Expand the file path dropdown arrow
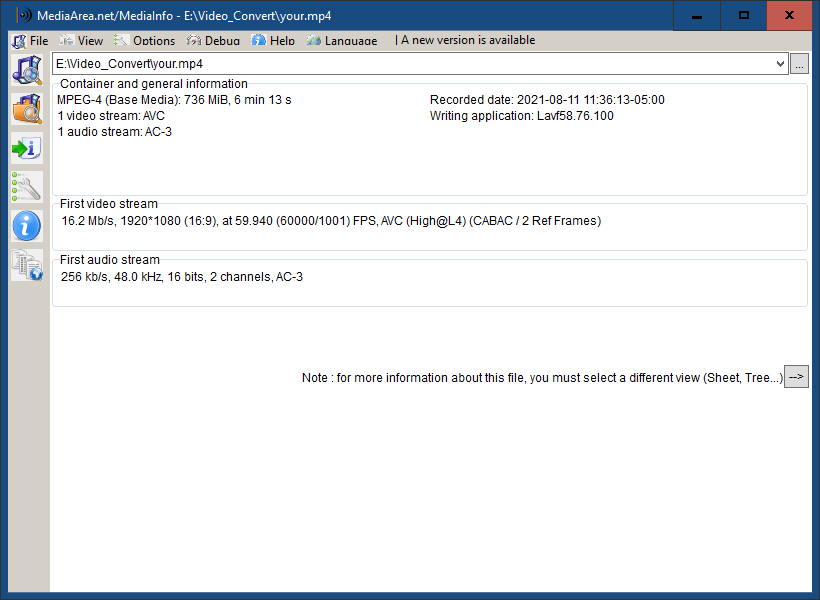The width and height of the screenshot is (820, 600). click(x=780, y=64)
